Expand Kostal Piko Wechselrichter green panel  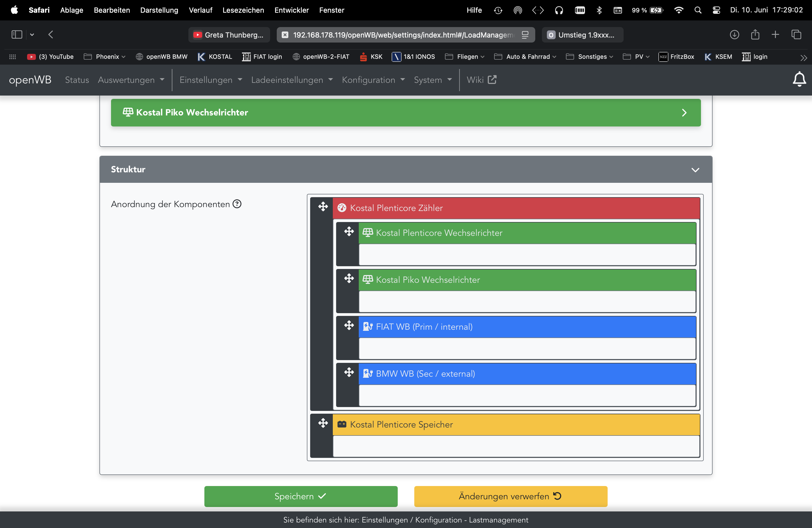pos(405,113)
